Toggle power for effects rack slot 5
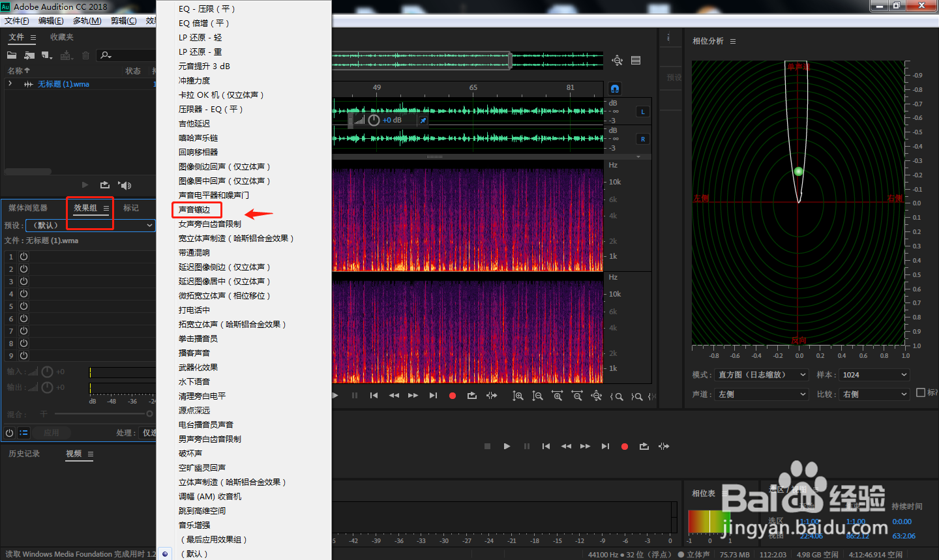The height and width of the screenshot is (560, 939). [x=23, y=306]
